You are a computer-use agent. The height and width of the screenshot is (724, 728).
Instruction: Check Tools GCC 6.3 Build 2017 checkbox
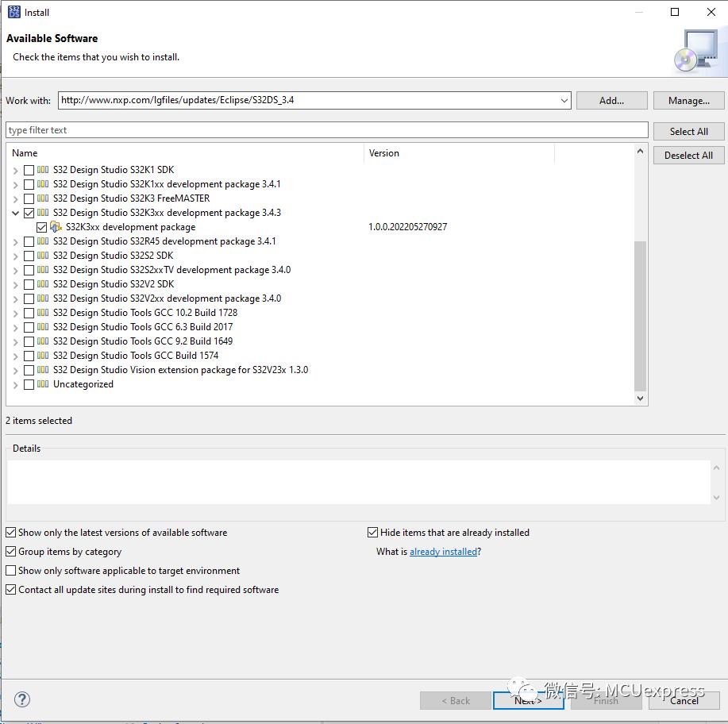tap(29, 327)
